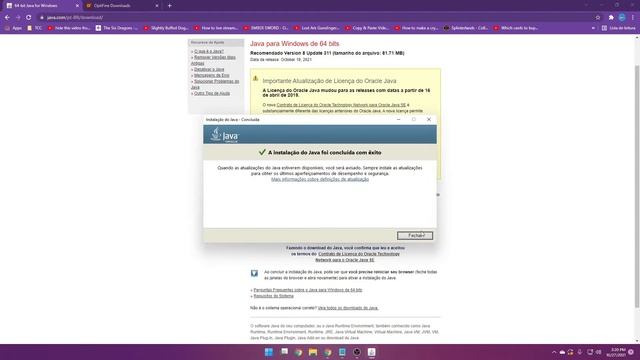Open the Copy & Paste Vide... bookmark
Image resolution: width=640 pixels, height=360 pixels.
[x=367, y=28]
